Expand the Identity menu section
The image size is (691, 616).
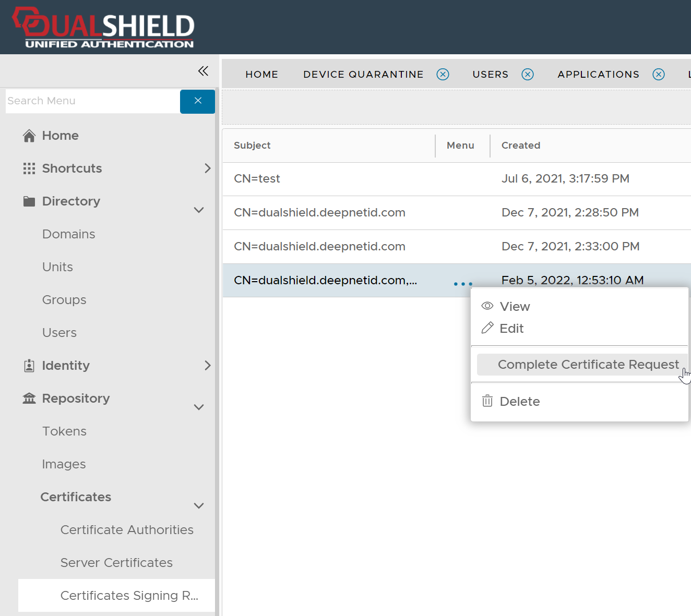(207, 366)
